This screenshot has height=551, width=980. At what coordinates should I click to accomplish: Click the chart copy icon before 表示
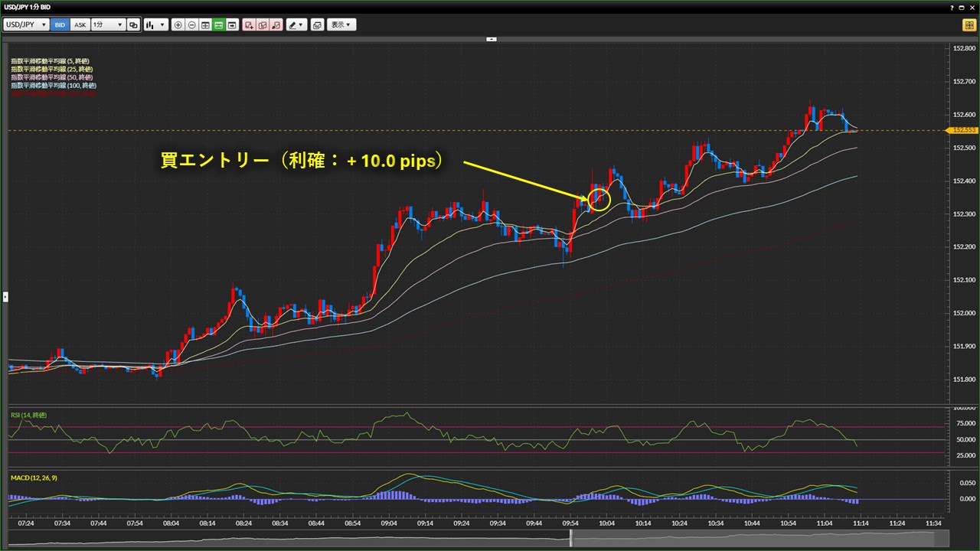coord(317,24)
